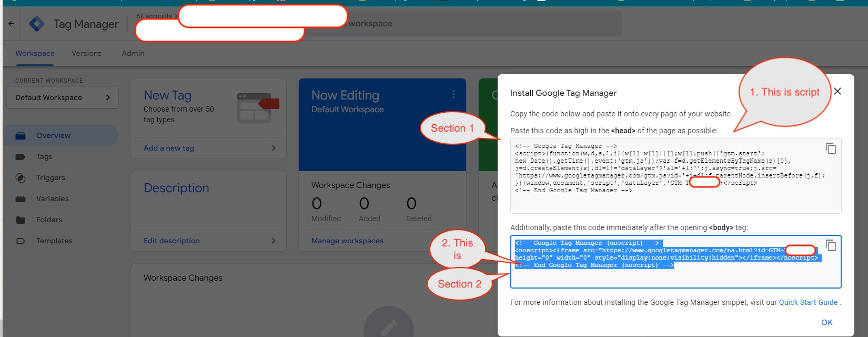Click OK in the install dialog
The width and height of the screenshot is (868, 337).
827,322
